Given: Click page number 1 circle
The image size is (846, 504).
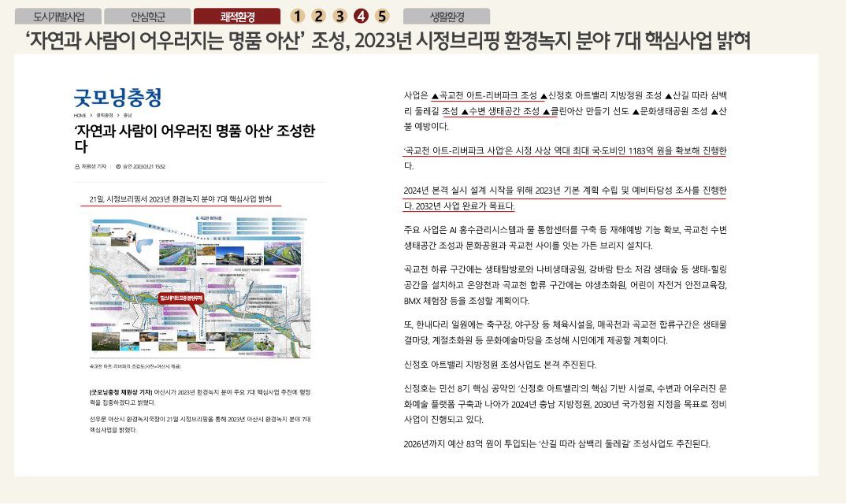Looking at the screenshot, I should click(297, 17).
